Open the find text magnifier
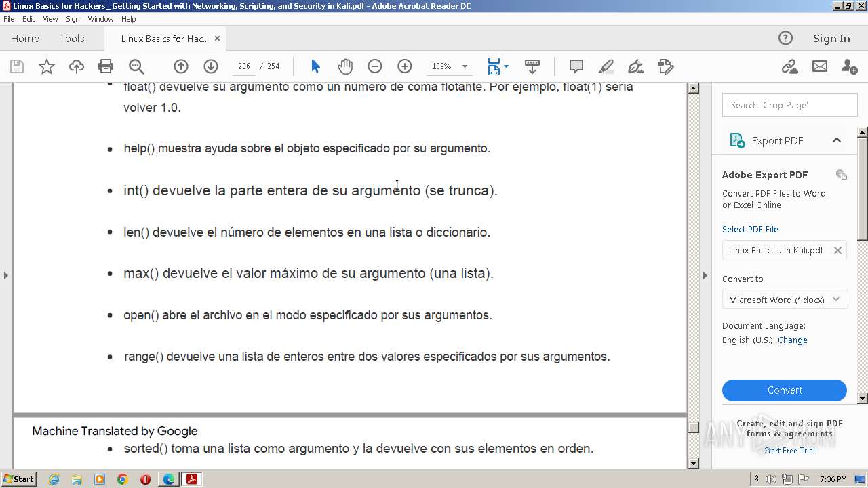 [x=136, y=66]
